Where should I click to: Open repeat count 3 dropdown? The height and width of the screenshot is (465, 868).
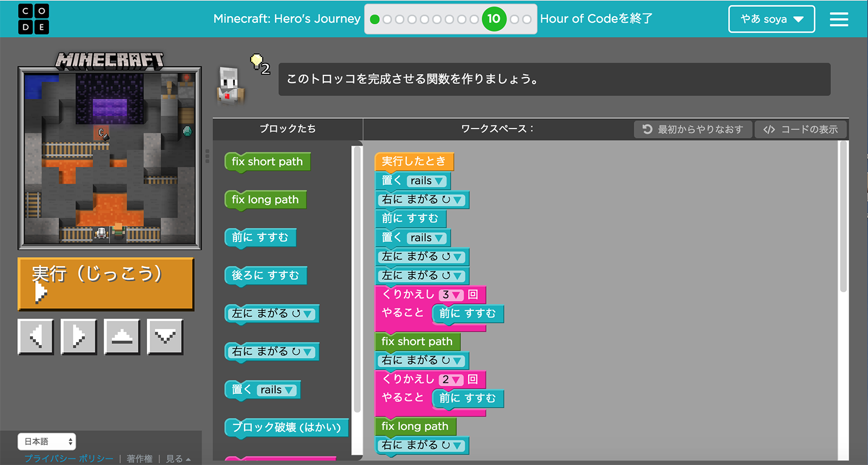pyautogui.click(x=451, y=295)
